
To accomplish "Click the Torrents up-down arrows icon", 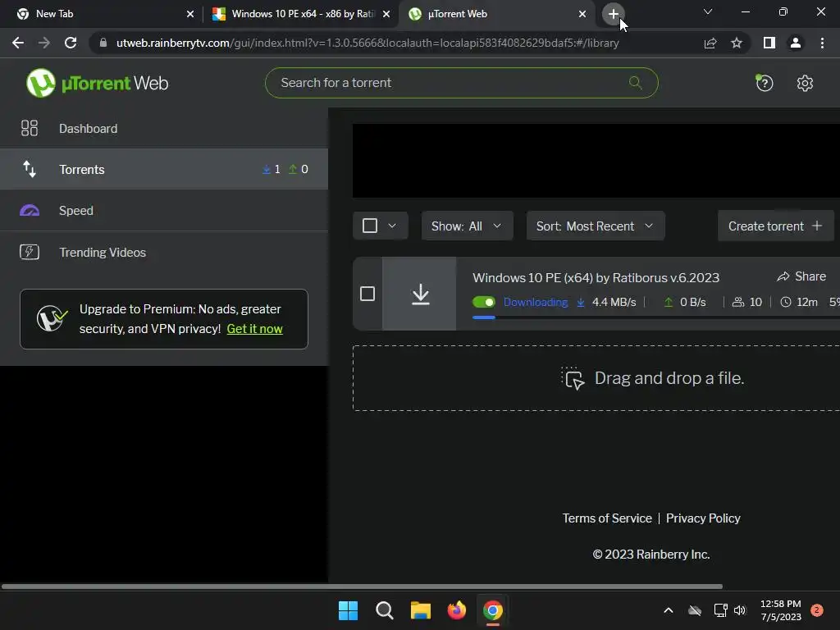I will point(30,169).
